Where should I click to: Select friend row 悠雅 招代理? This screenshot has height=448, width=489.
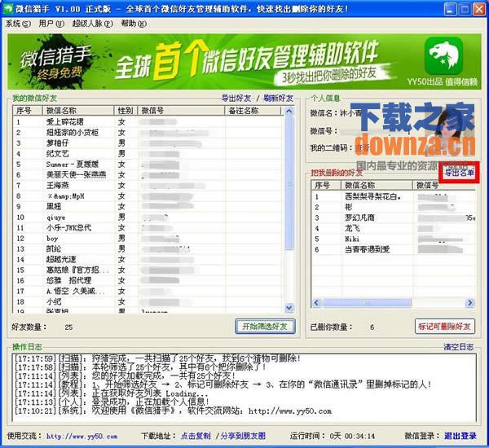tap(148, 280)
